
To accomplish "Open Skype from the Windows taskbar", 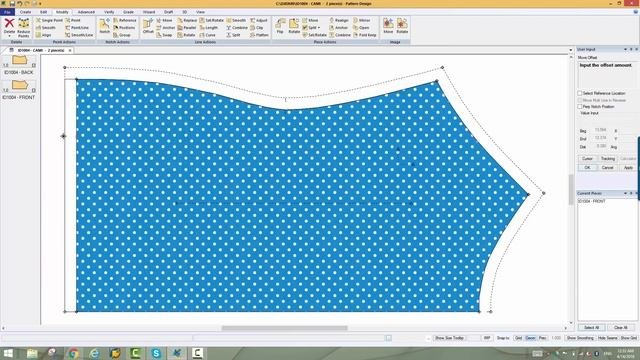I will click(156, 353).
